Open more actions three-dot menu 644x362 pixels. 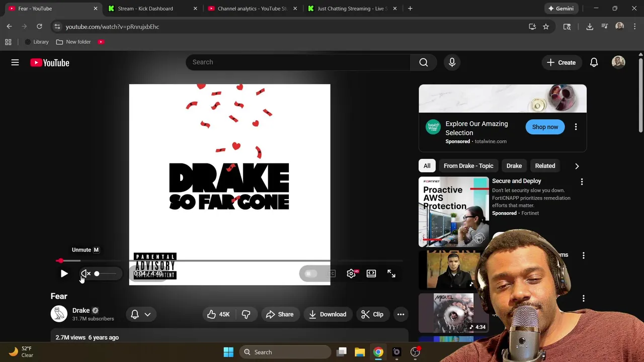click(401, 314)
